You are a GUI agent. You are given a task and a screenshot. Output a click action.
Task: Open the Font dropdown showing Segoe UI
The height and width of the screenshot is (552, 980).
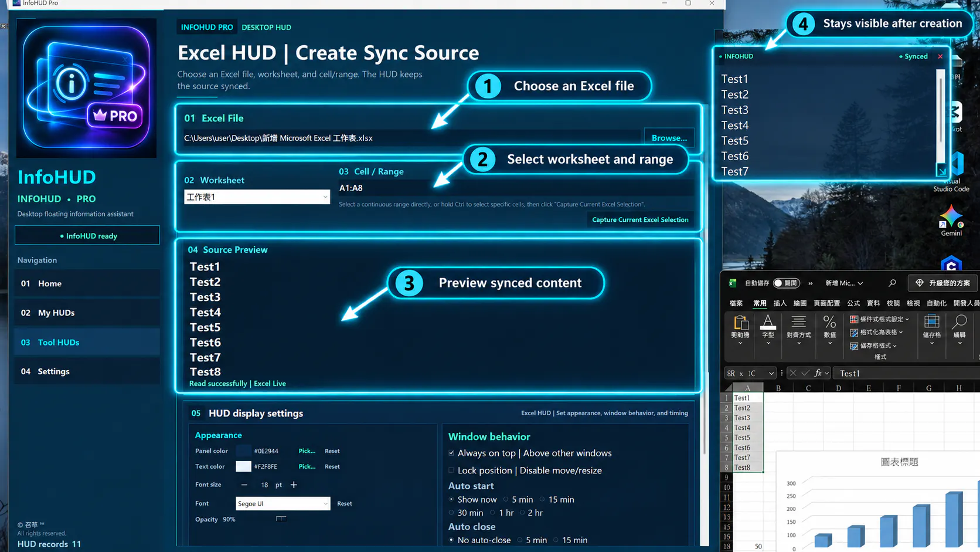[x=283, y=503]
